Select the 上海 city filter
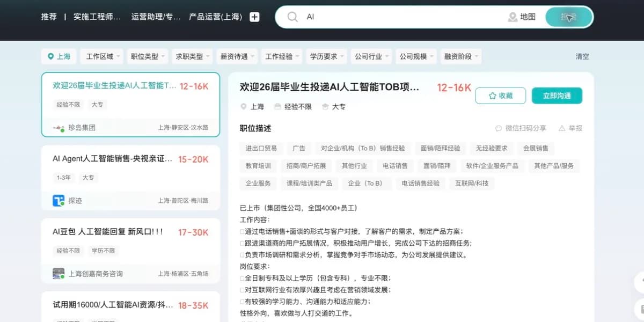The height and width of the screenshot is (322, 644). (59, 56)
